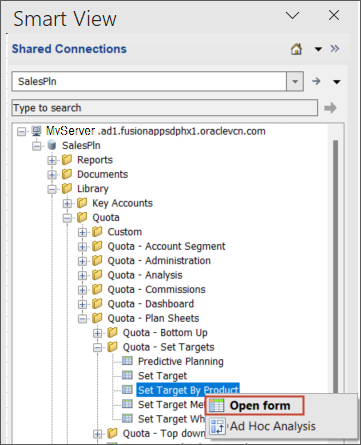Screen dimensions: 361x445
Task: Open the dropdown arrow next to Home icon
Action: point(318,49)
